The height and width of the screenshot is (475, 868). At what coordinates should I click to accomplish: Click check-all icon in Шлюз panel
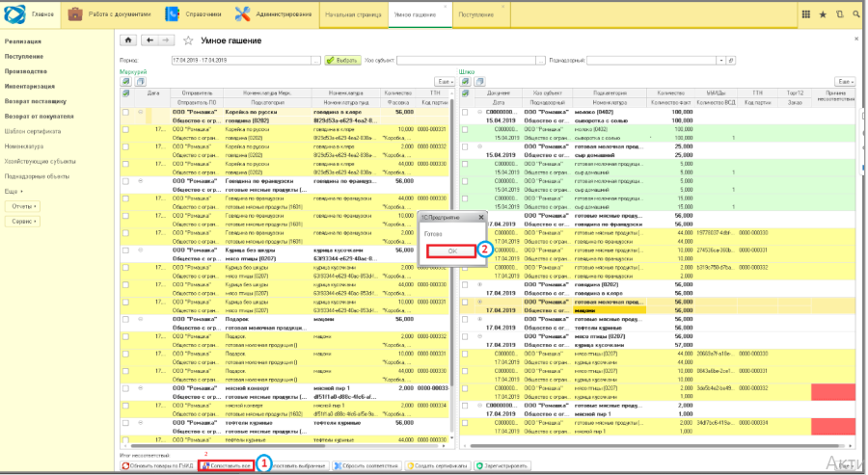[465, 81]
